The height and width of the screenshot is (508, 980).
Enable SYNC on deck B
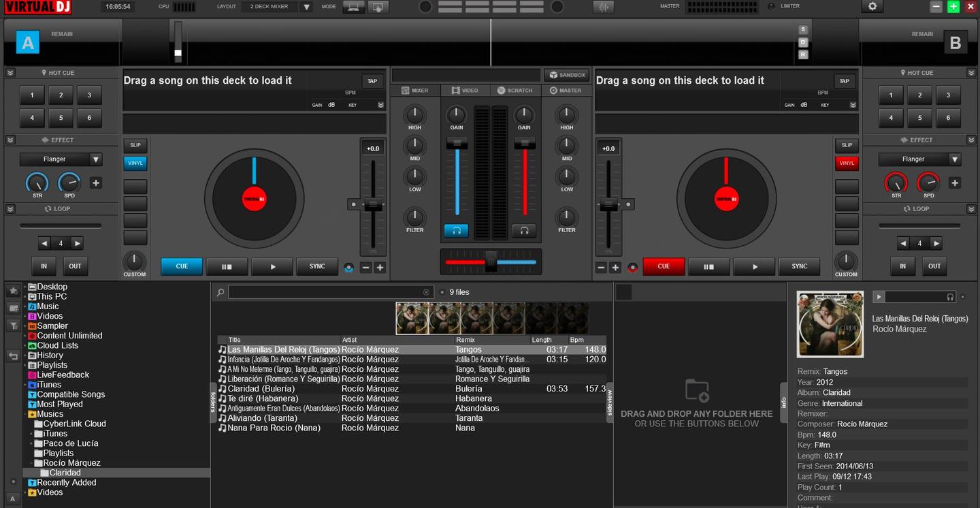[x=799, y=266]
